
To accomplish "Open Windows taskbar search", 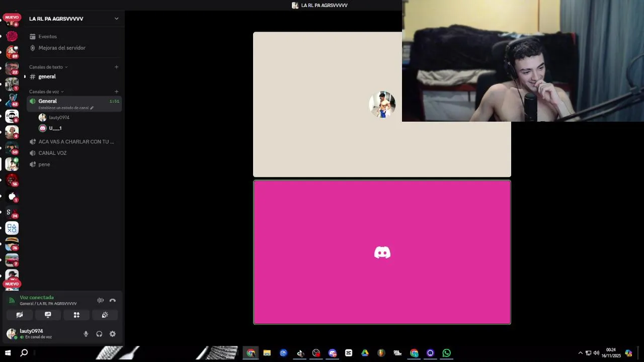I will pyautogui.click(x=24, y=353).
